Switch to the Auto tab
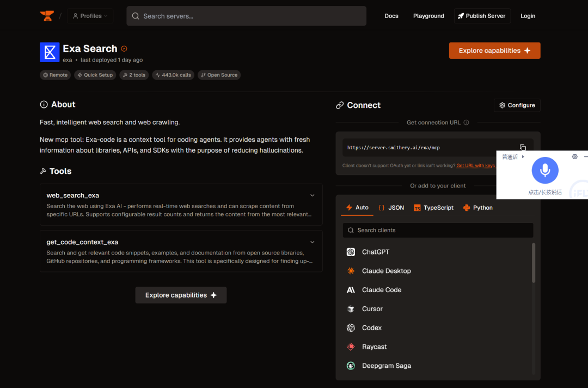588x388 pixels. click(x=357, y=208)
